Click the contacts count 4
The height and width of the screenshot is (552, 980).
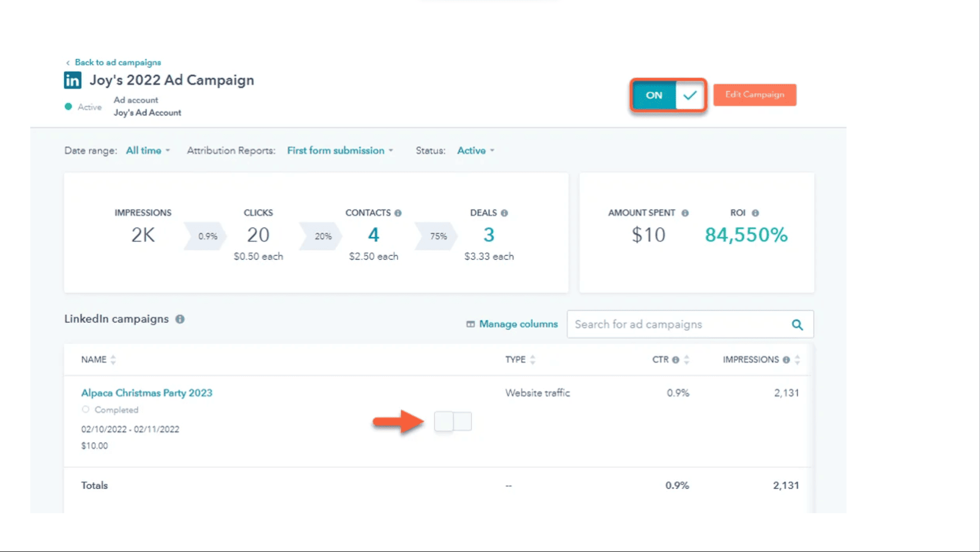click(x=374, y=235)
